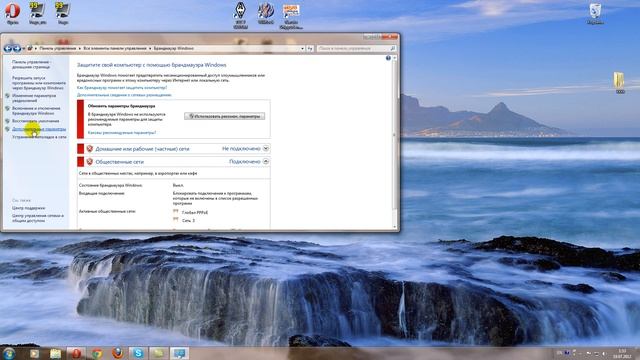Screen dimensions: 640x360
Task: Open recent pages dropdown by nav arrows
Action: coord(24,49)
